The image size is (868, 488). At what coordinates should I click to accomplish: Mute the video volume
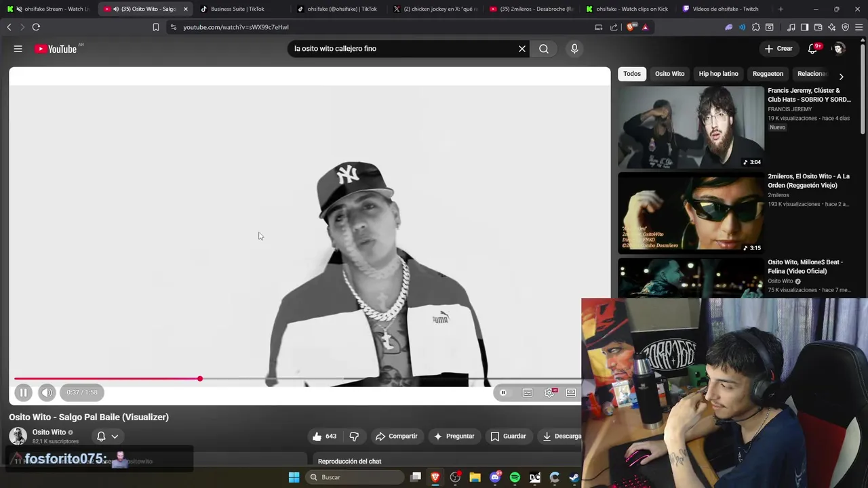tap(47, 392)
